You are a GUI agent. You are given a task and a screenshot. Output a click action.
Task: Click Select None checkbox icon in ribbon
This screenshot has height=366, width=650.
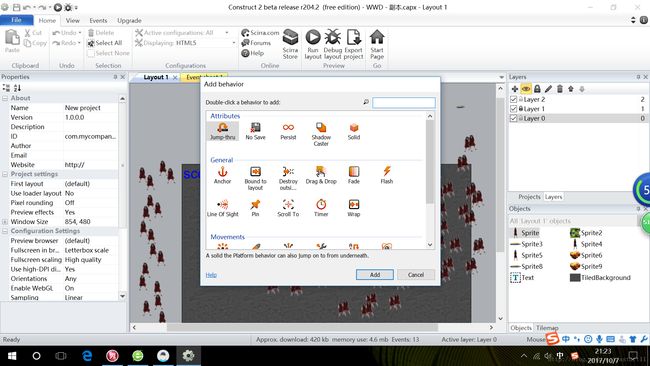click(91, 53)
